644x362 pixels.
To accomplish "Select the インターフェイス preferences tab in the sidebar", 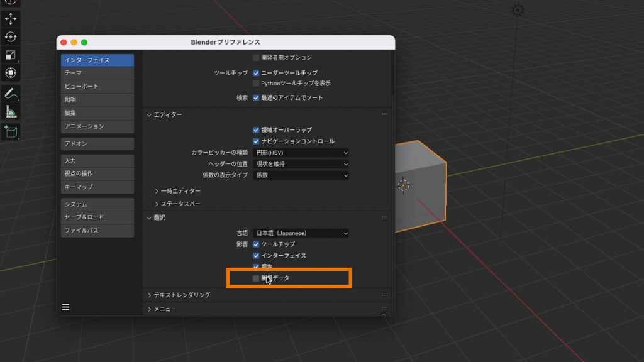I will (x=97, y=60).
